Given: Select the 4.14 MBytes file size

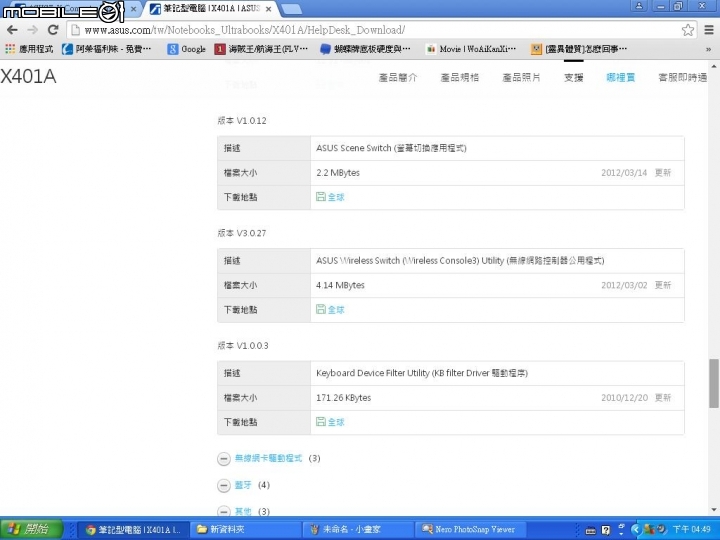Looking at the screenshot, I should pos(340,285).
